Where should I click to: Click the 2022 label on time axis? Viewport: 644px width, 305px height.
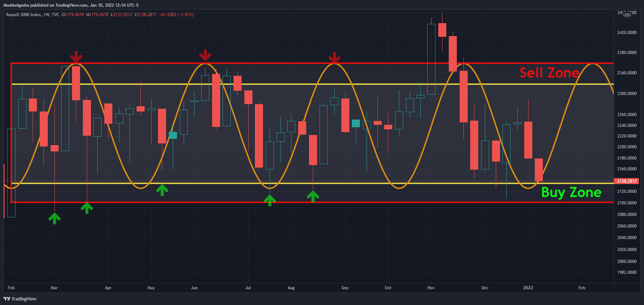pos(528,288)
